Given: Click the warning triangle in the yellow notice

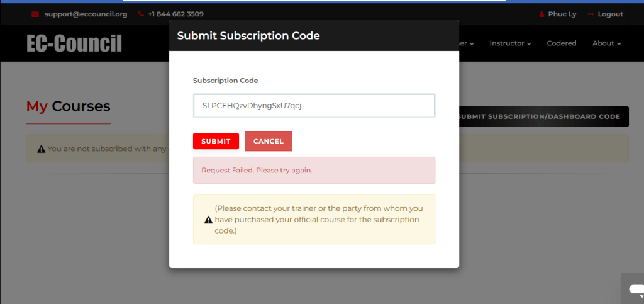Looking at the screenshot, I should (x=208, y=220).
